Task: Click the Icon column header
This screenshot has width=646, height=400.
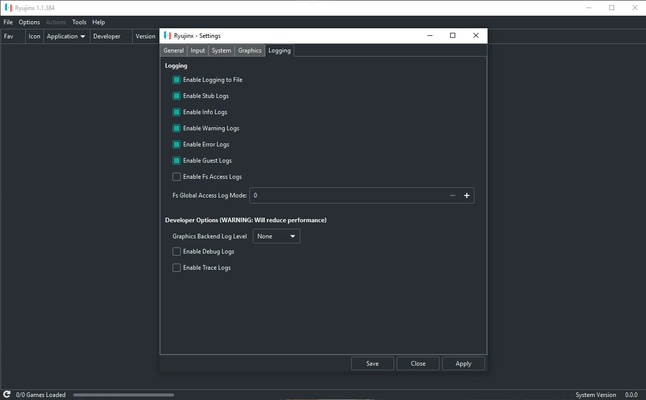Action: click(34, 36)
